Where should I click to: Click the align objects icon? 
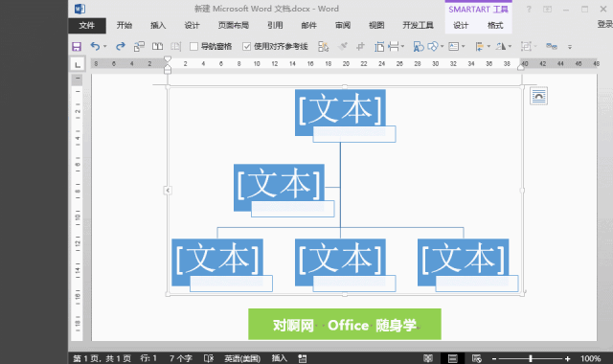click(479, 47)
